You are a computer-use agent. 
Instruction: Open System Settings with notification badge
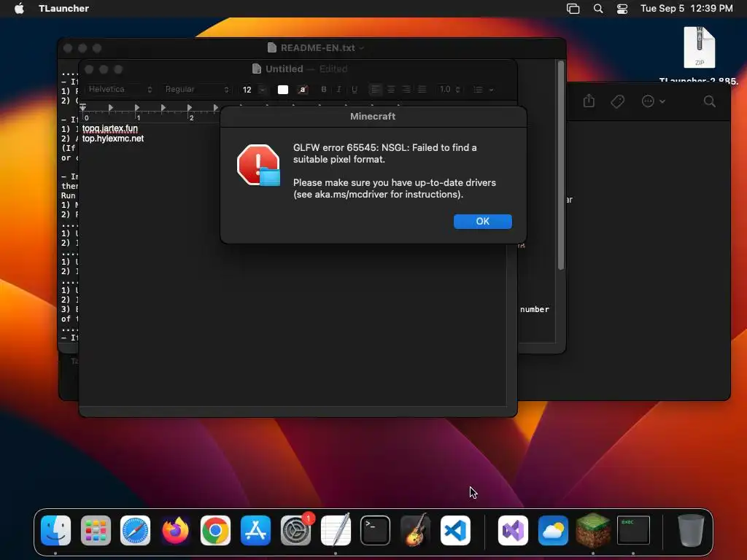pyautogui.click(x=296, y=530)
